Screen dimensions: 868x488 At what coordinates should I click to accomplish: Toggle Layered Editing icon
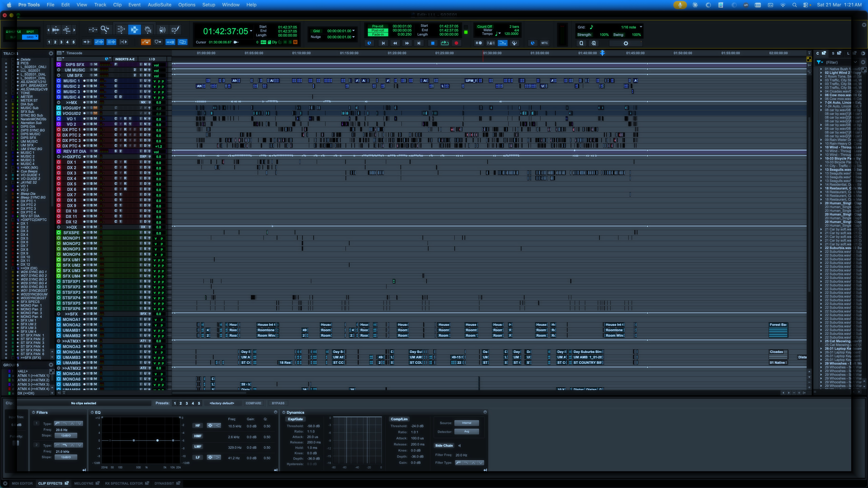coord(182,42)
